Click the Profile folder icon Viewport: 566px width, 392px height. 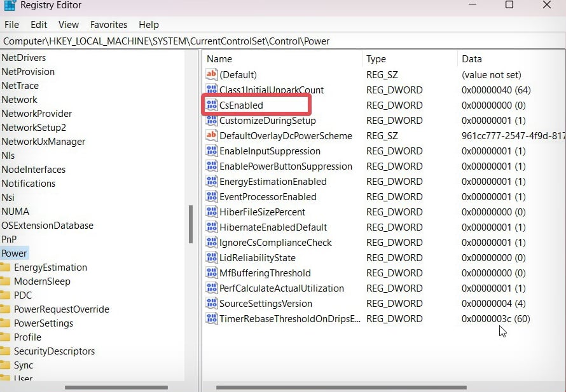coord(5,337)
